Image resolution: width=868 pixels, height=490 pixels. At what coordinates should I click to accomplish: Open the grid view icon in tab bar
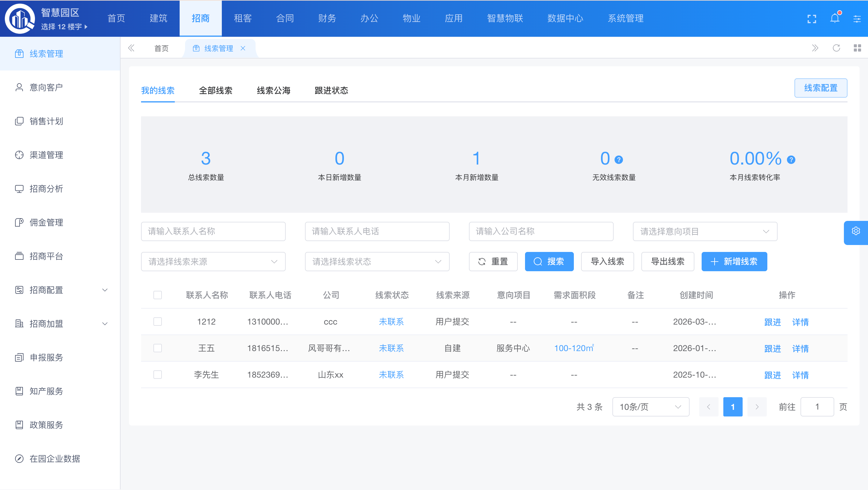point(857,48)
